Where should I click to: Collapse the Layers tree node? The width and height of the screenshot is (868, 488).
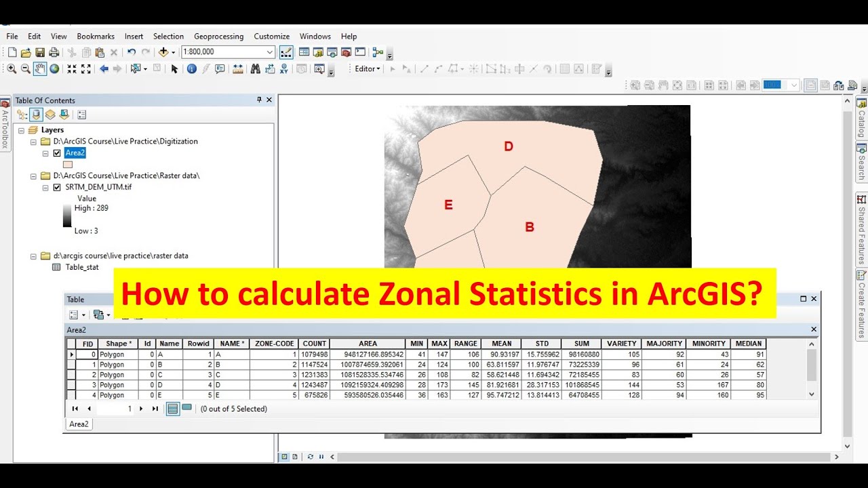pyautogui.click(x=22, y=130)
